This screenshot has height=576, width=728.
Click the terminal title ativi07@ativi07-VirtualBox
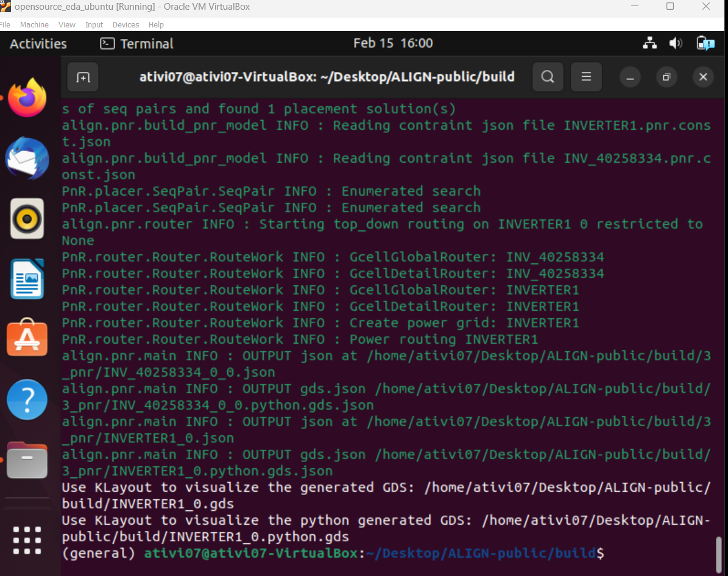327,77
